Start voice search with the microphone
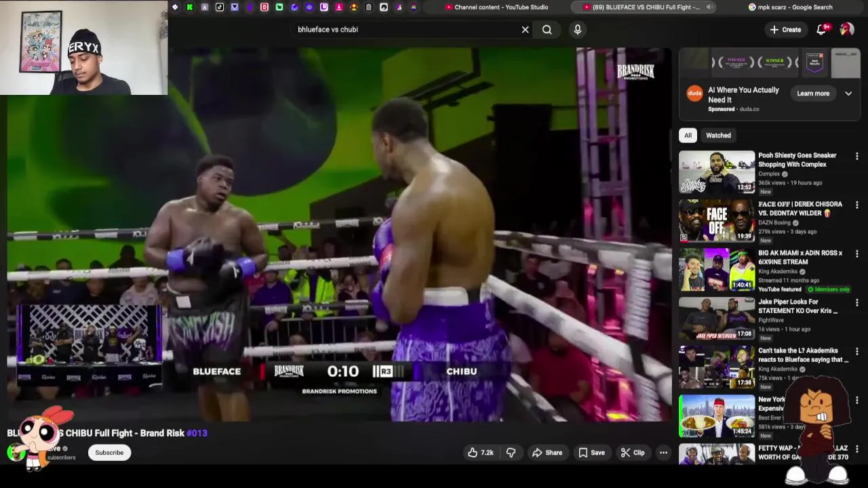The width and height of the screenshot is (868, 488). tap(578, 29)
